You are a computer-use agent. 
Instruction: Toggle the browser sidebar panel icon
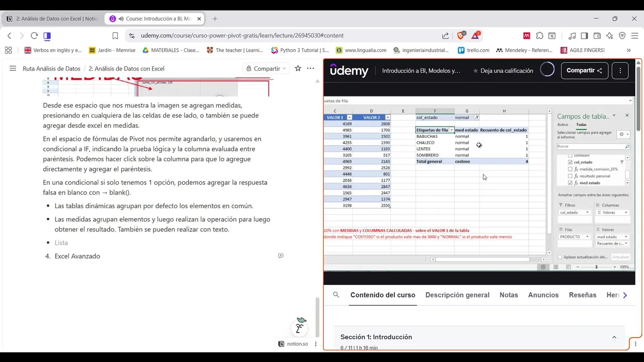click(x=584, y=36)
